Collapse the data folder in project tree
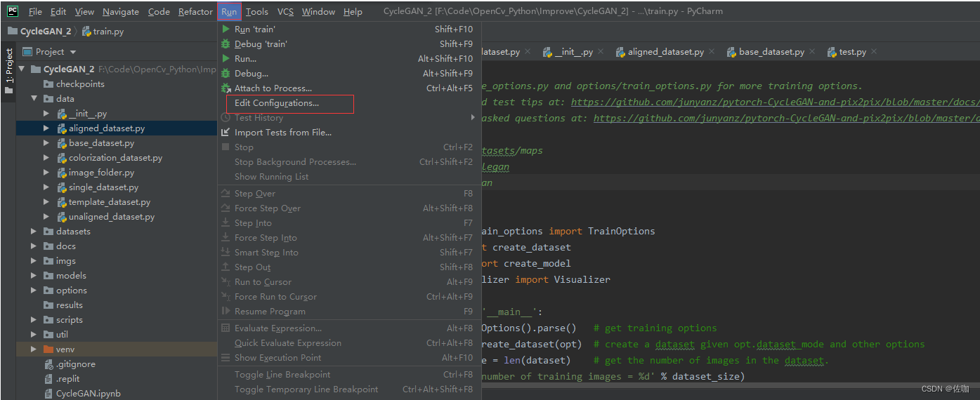The image size is (980, 400). click(34, 99)
